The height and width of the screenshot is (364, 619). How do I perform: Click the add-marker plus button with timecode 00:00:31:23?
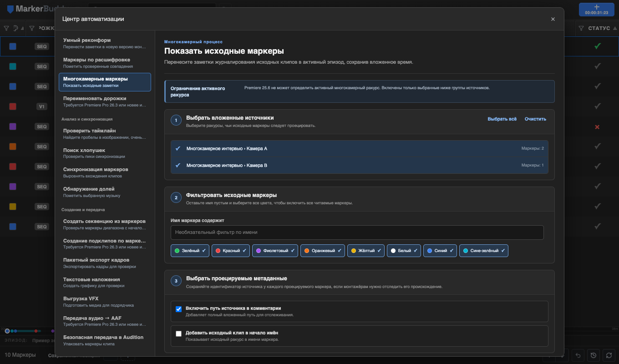pos(597,10)
